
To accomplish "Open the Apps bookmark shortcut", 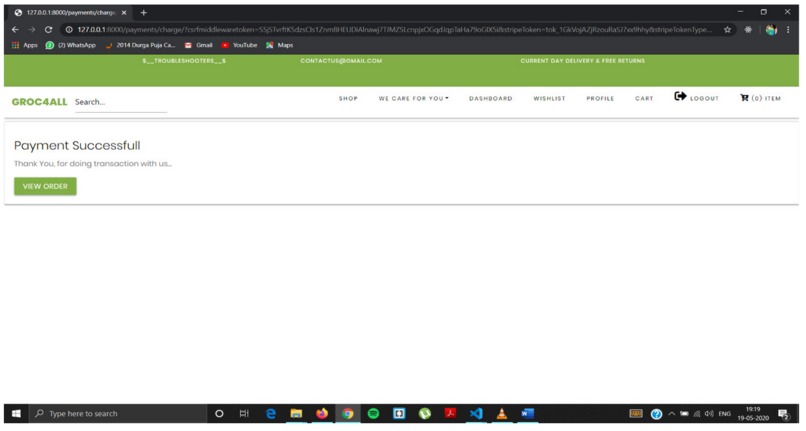I will [25, 45].
